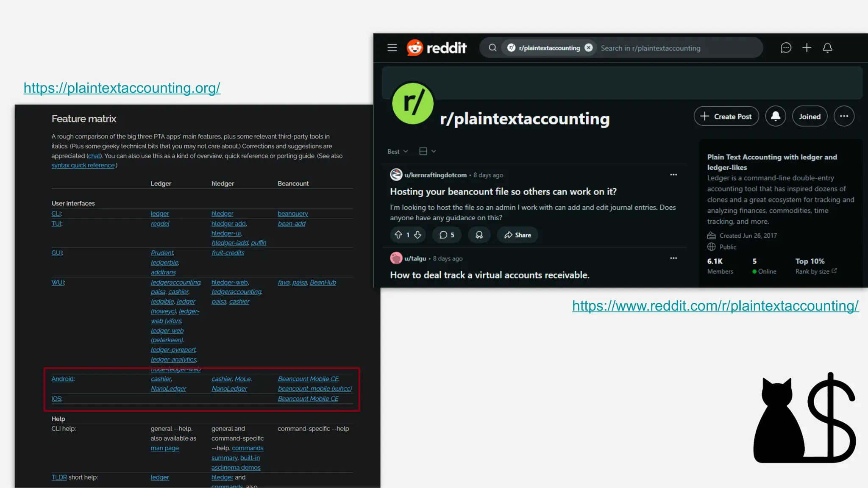
Task: Click the WUI row label link
Action: pos(58,282)
